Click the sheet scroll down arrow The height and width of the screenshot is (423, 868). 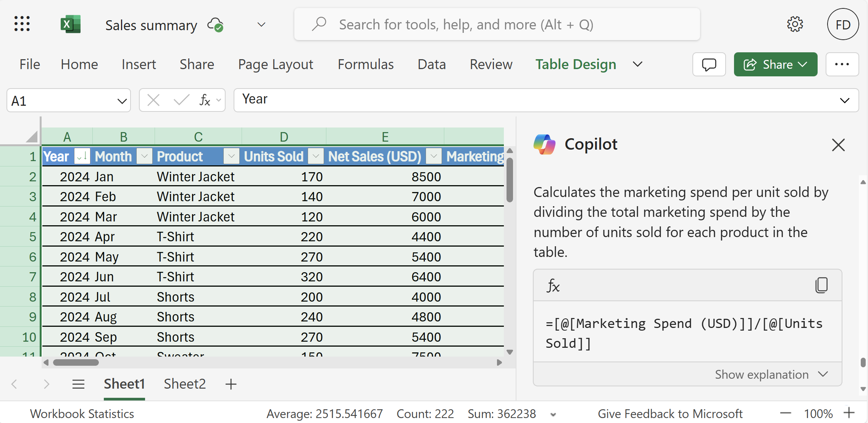(510, 352)
